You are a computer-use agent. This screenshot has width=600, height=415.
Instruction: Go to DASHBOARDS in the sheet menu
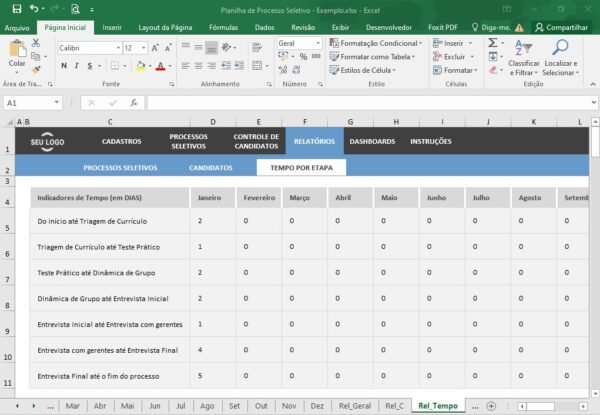coord(372,141)
